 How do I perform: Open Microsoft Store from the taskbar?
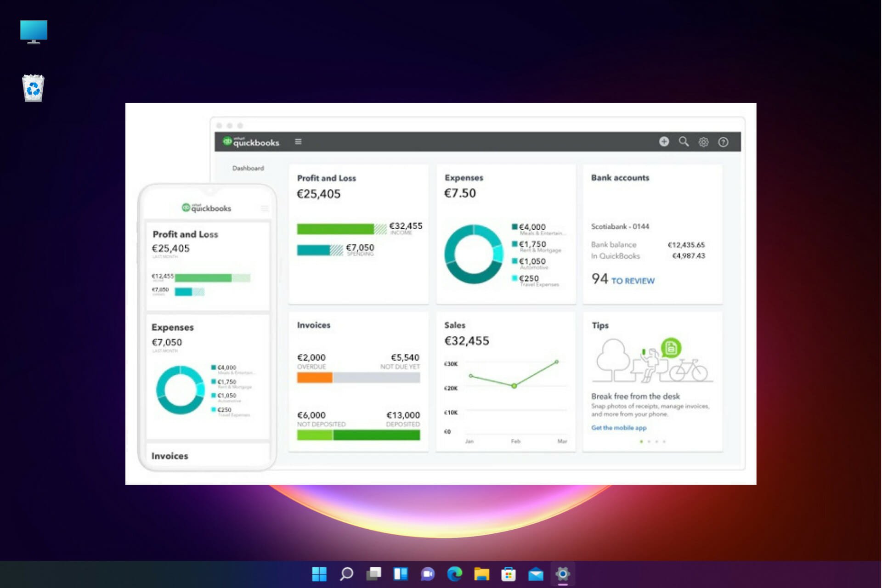pos(509,574)
